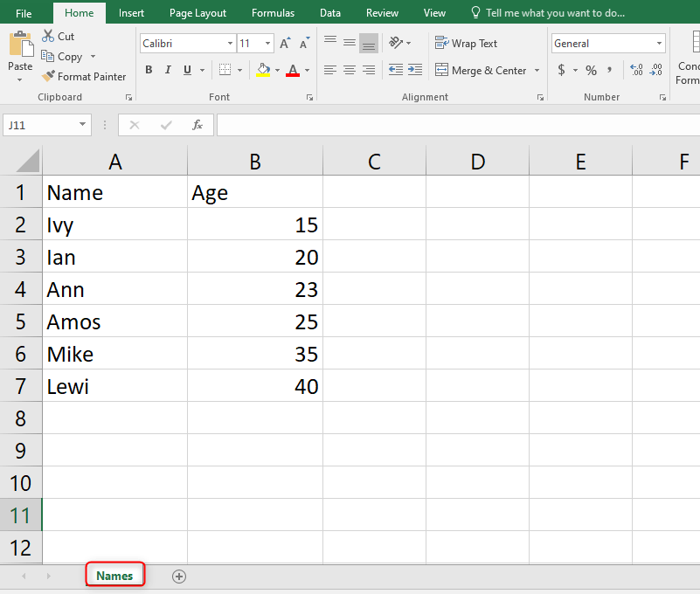
Task: Switch to the Page Layout tab
Action: point(198,13)
